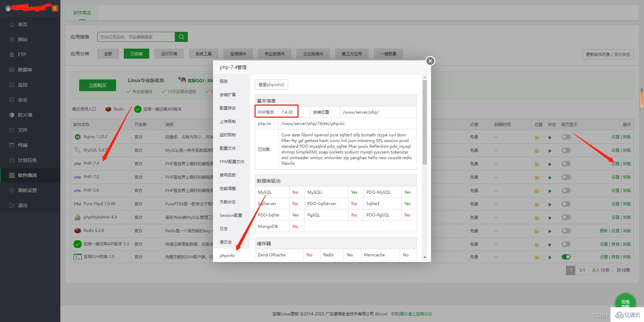Viewport: 644px width, 322px height.
Task: Filter apps by 第三方应用 category
Action: pyautogui.click(x=352, y=54)
